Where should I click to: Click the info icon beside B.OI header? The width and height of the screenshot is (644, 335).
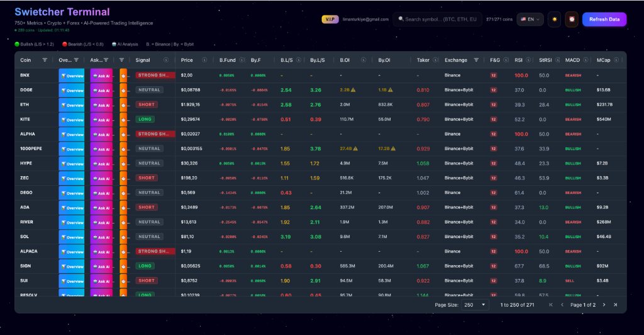(x=364, y=60)
